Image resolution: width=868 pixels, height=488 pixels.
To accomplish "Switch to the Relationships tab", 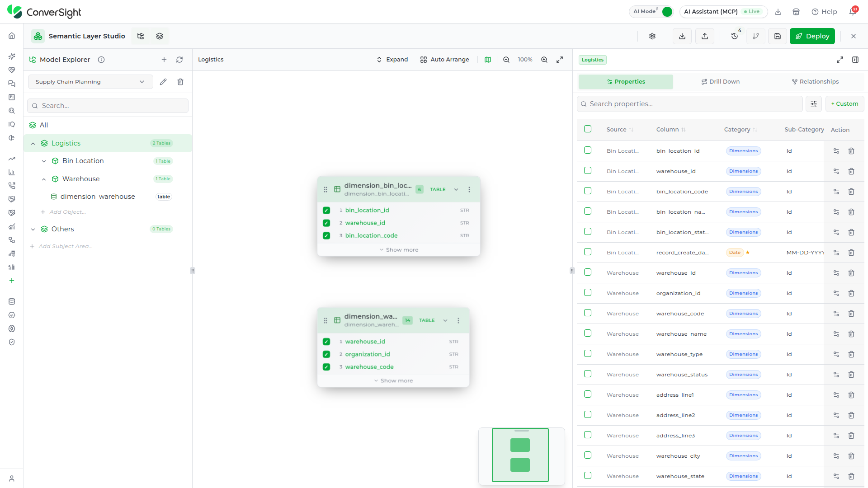I will 815,82.
